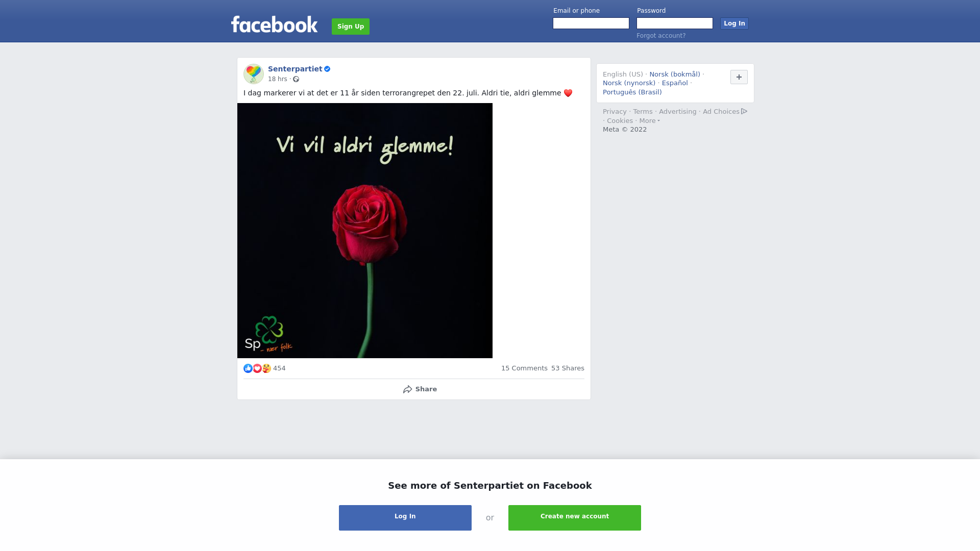Click the Care hug reaction icon

266,368
